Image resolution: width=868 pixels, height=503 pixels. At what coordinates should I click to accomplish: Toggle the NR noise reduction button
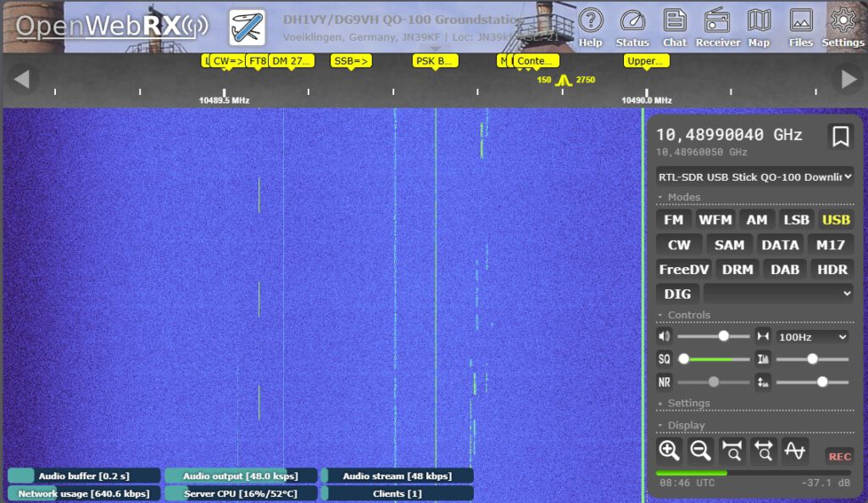click(x=664, y=383)
